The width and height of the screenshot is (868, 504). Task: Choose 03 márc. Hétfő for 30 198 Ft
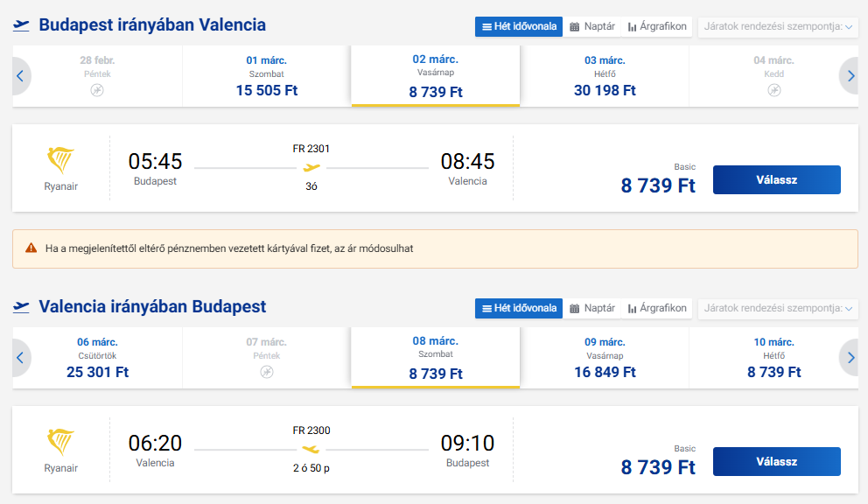(x=605, y=76)
